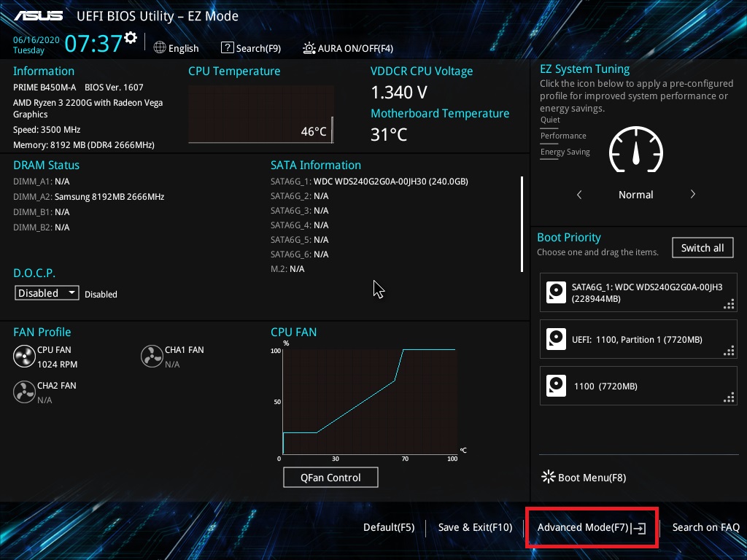Toggle AURA ON/OFF(F4) lighting

tap(348, 48)
